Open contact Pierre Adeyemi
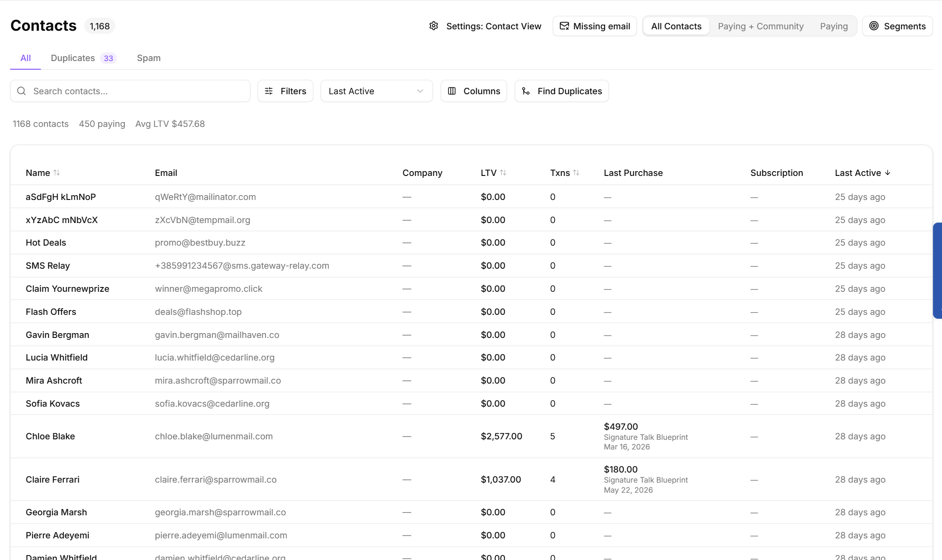This screenshot has width=942, height=560. pyautogui.click(x=57, y=535)
